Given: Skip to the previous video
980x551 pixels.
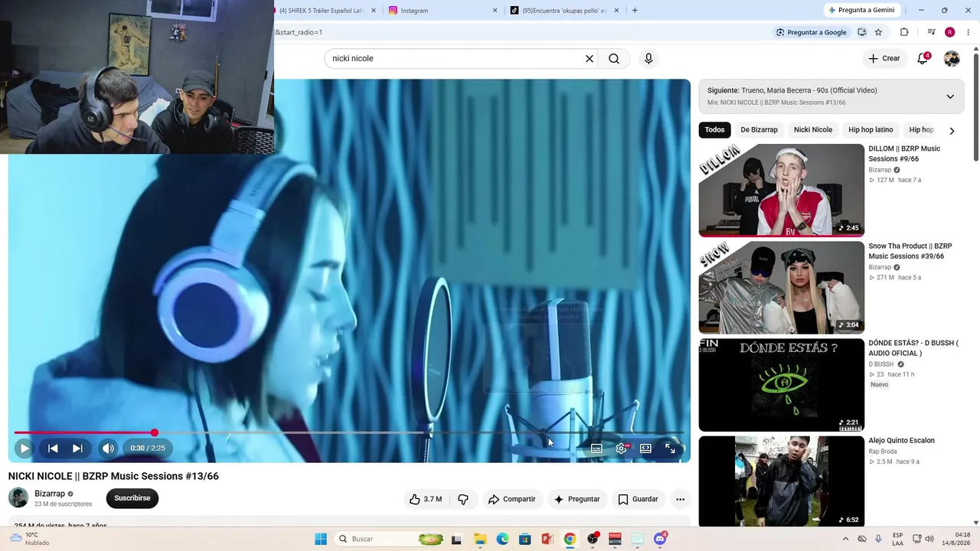Looking at the screenshot, I should point(53,448).
